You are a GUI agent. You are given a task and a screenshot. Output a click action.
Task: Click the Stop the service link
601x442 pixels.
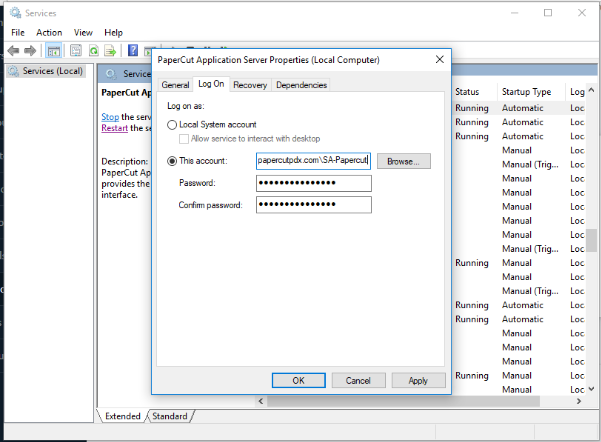click(110, 117)
